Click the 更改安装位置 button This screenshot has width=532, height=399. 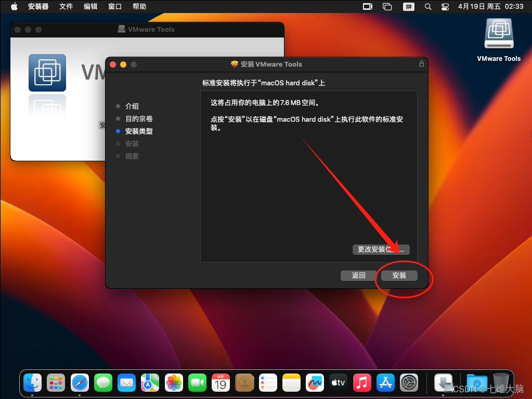(x=381, y=249)
